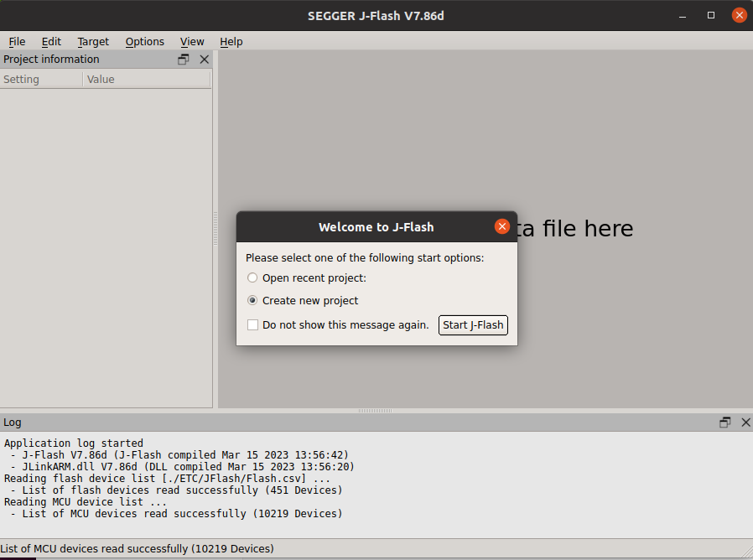The image size is (753, 560).
Task: Open the File menu
Action: [x=17, y=42]
